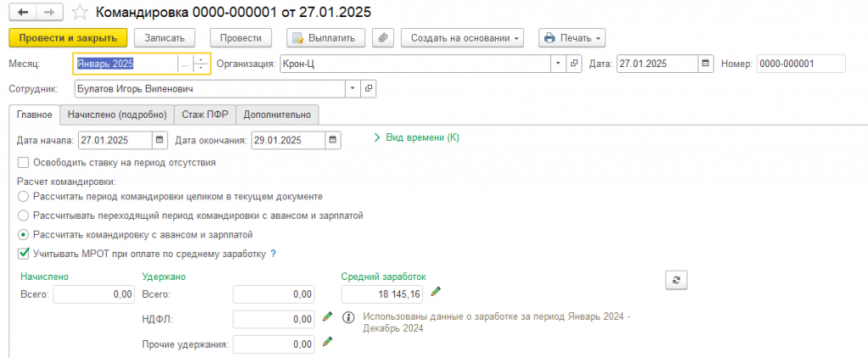Open the Дополнительно tab

coord(277,115)
